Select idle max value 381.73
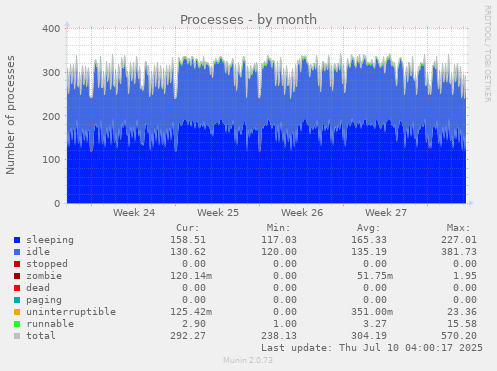 tap(459, 252)
